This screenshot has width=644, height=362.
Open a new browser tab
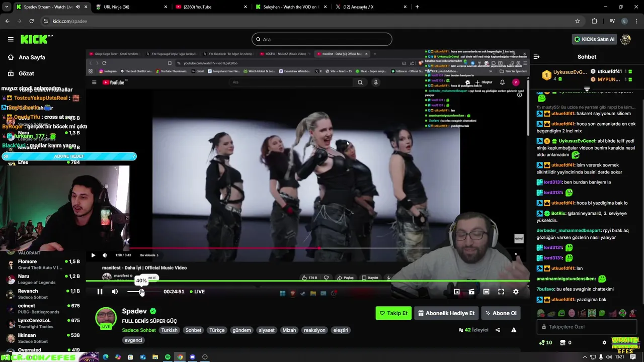pos(417,7)
